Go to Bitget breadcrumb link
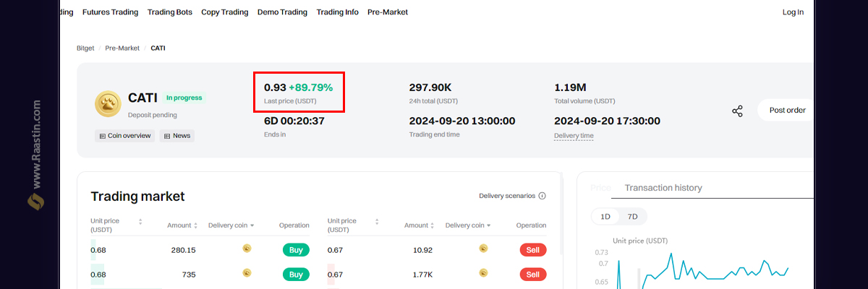 pyautogui.click(x=85, y=48)
